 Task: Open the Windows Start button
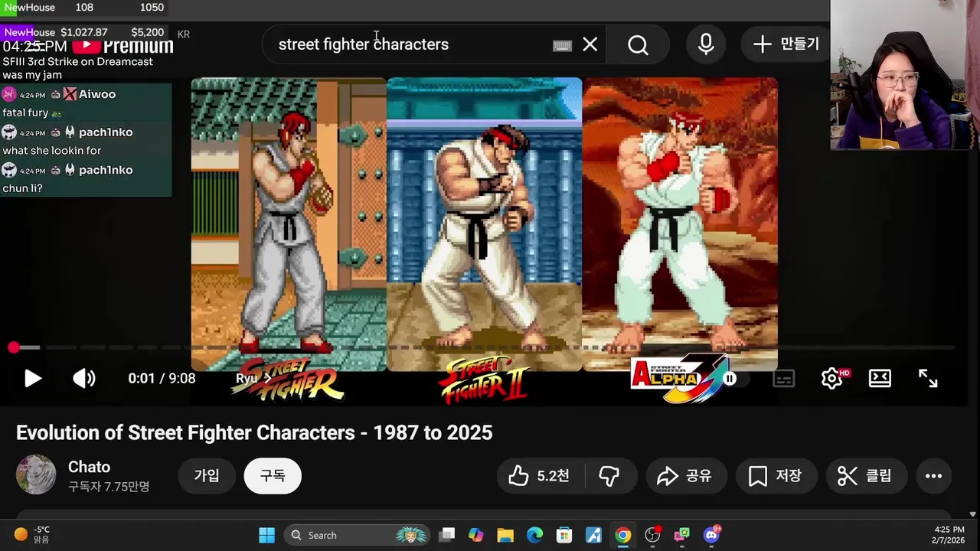pyautogui.click(x=266, y=535)
